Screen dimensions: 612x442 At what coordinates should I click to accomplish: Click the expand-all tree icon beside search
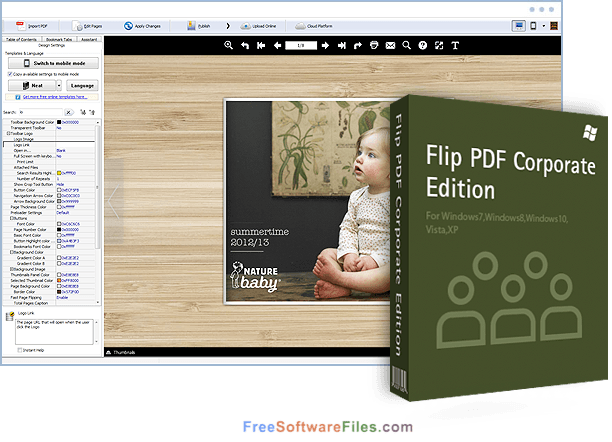tap(83, 112)
